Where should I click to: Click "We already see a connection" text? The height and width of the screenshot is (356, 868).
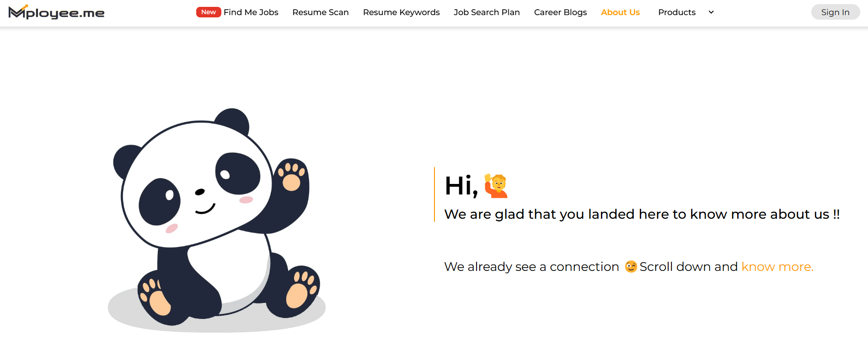point(531,266)
